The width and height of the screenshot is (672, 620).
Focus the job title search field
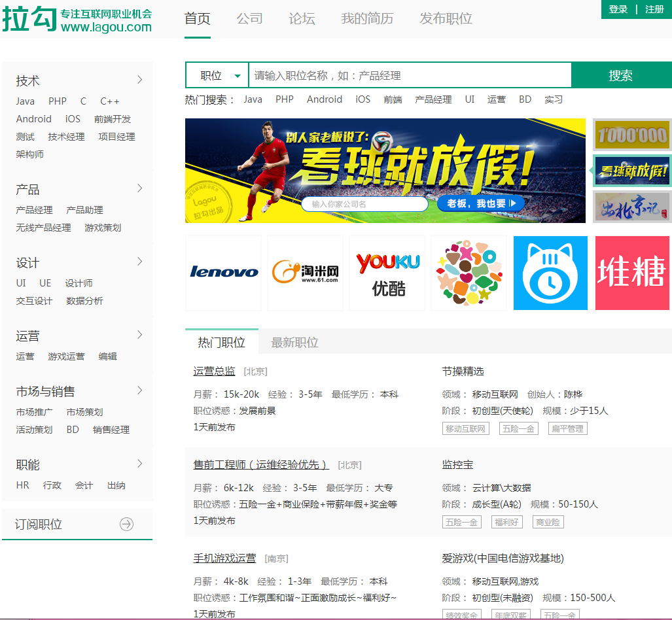tap(410, 75)
